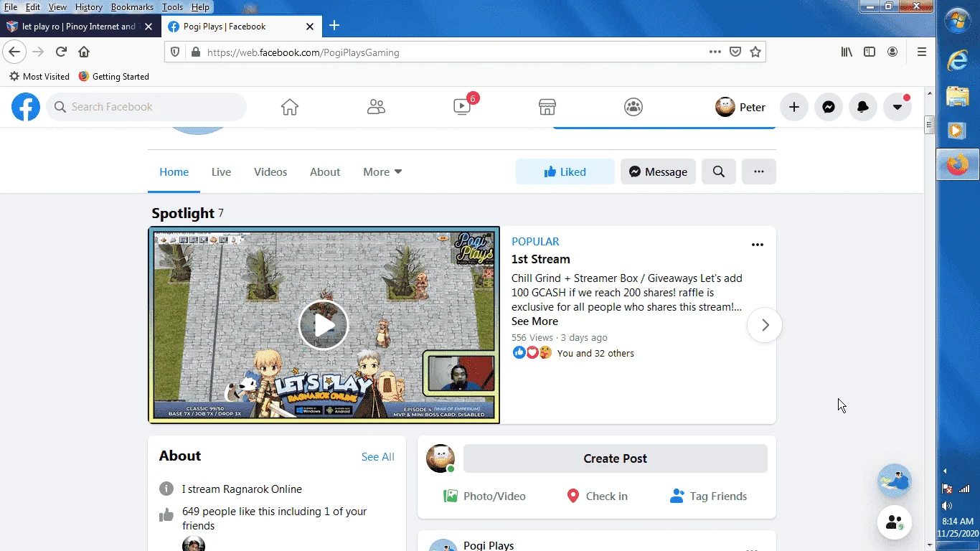Switch to the page's Home tab
This screenshot has width=980, height=551.
click(x=174, y=172)
